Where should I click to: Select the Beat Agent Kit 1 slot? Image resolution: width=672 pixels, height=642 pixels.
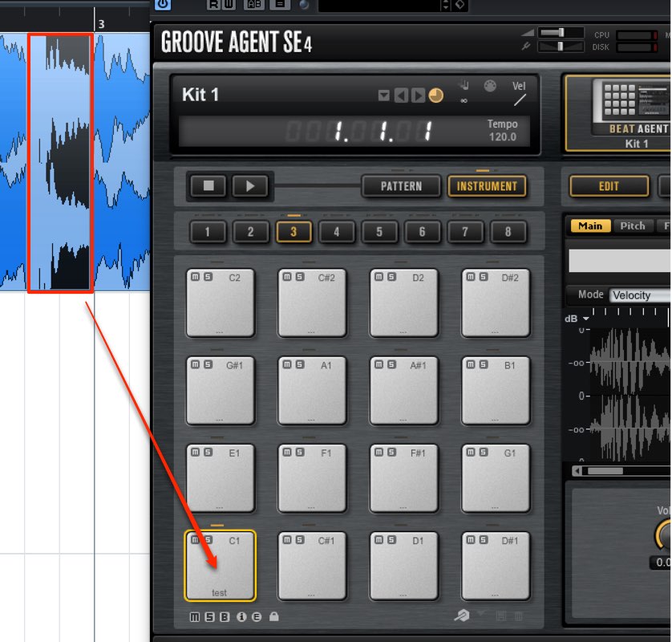click(x=619, y=114)
